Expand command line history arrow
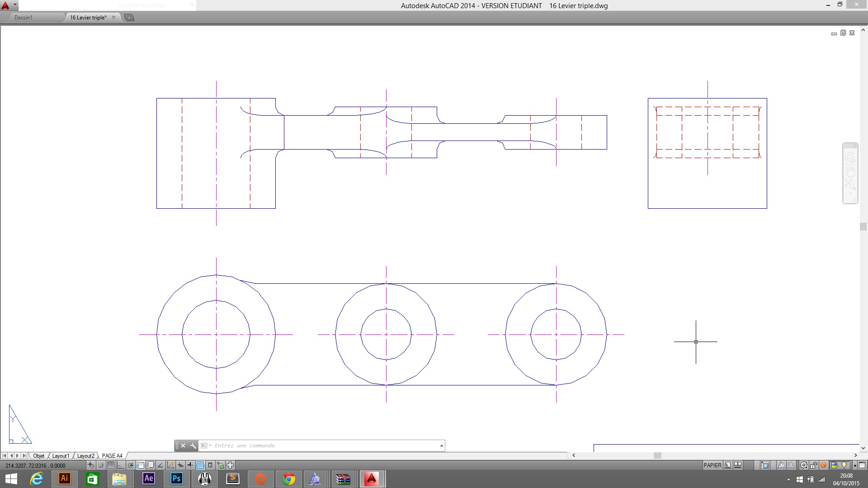 point(442,446)
